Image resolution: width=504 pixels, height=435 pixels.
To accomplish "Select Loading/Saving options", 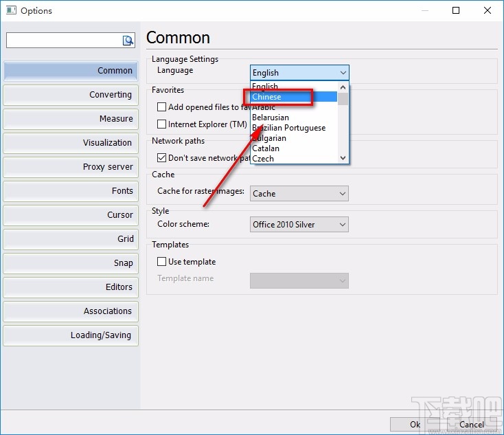I will point(71,335).
